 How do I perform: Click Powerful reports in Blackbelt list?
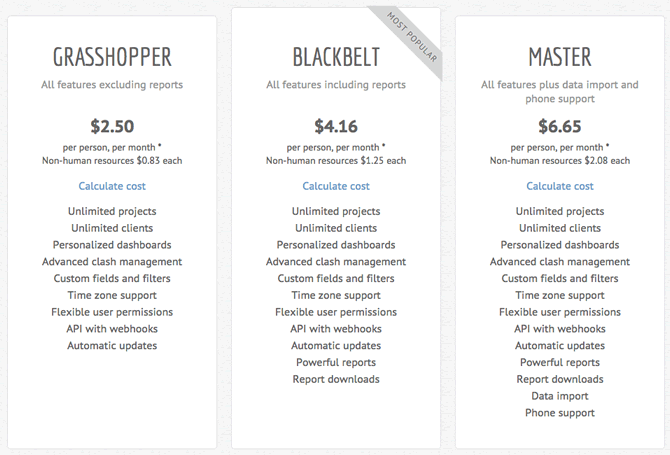pos(336,363)
